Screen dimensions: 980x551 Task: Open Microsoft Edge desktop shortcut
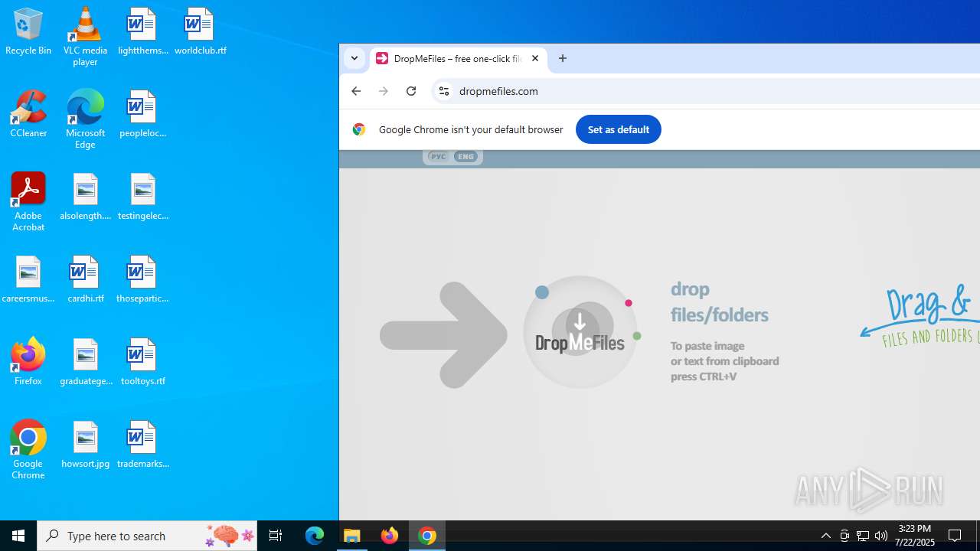click(x=85, y=119)
